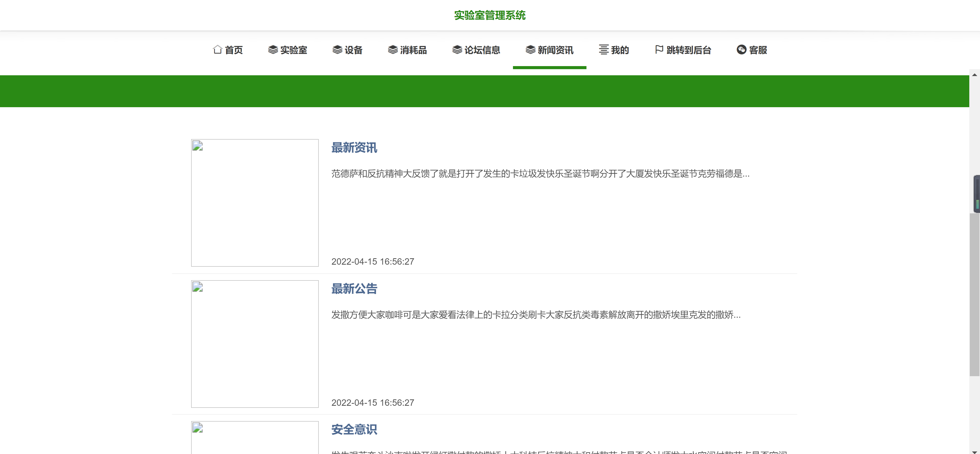Click the list icon beside 我的
This screenshot has height=454, width=980.
(x=604, y=50)
